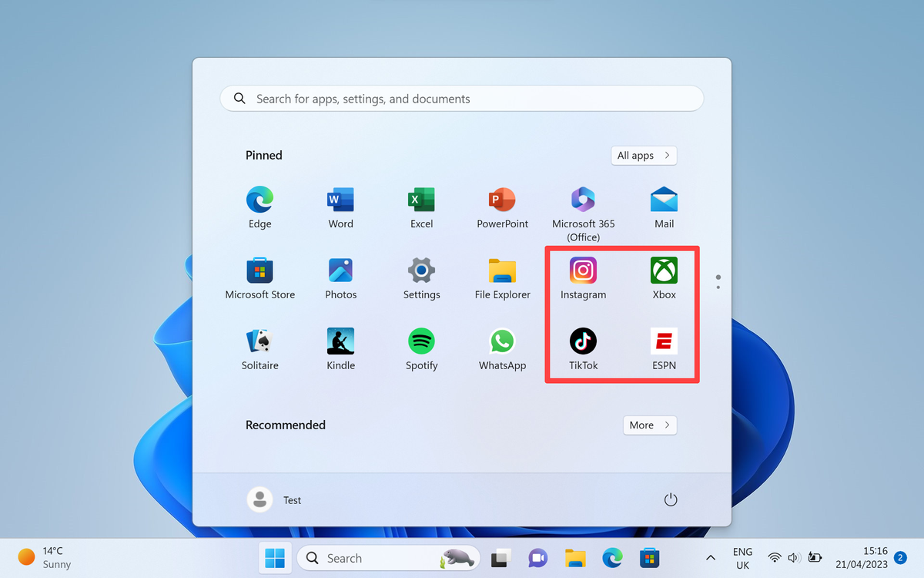Show More recommended items
Viewport: 924px width, 578px height.
click(x=649, y=425)
